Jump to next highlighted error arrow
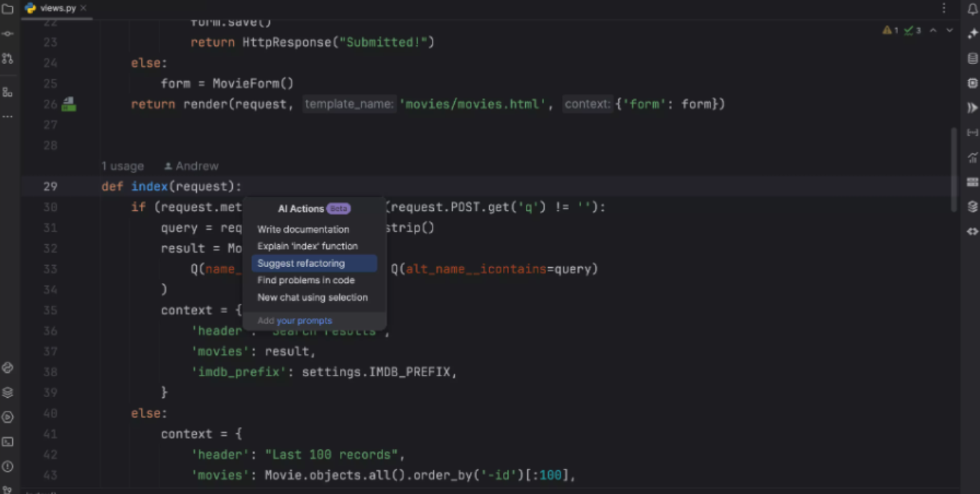This screenshot has width=980, height=494. coord(949,30)
